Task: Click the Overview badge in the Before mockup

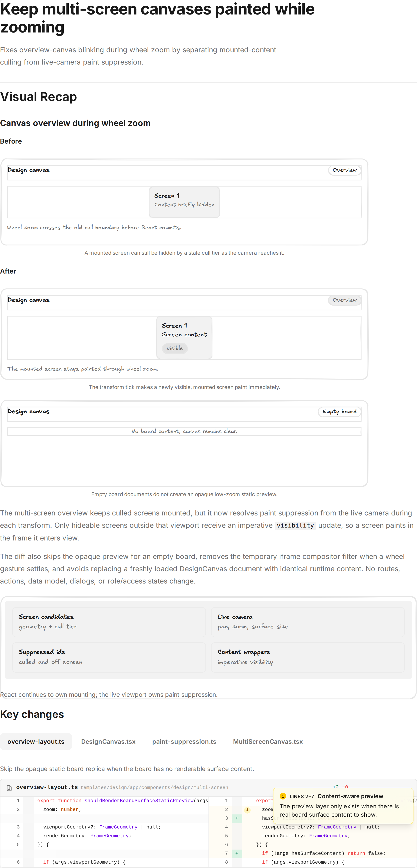Action: click(x=344, y=170)
